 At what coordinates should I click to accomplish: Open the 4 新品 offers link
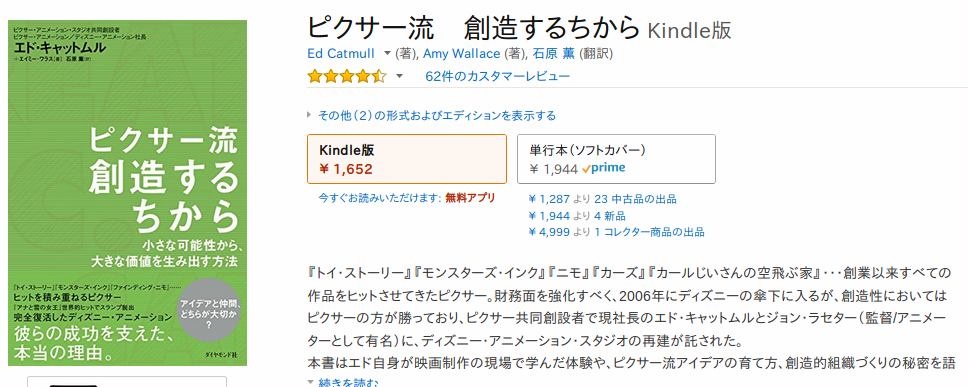tap(609, 216)
